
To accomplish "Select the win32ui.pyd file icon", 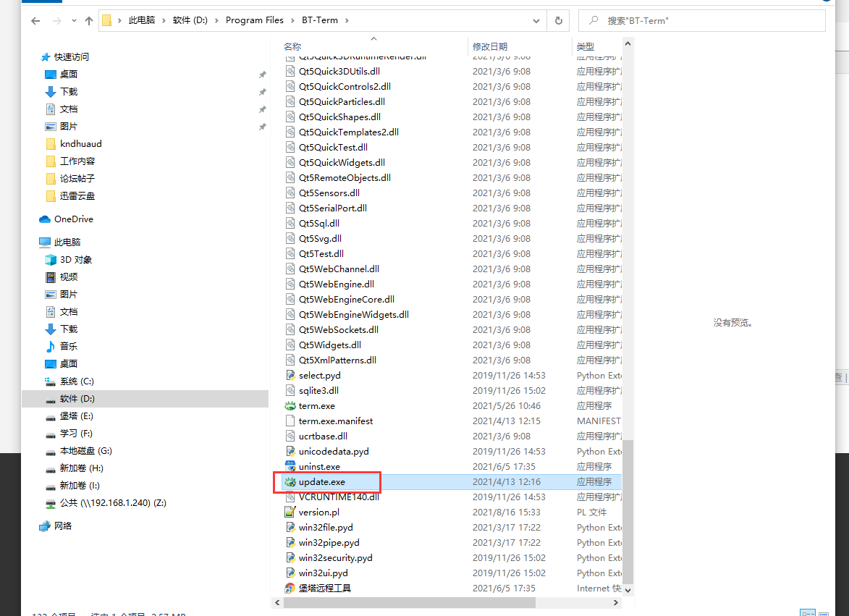I will coord(290,573).
